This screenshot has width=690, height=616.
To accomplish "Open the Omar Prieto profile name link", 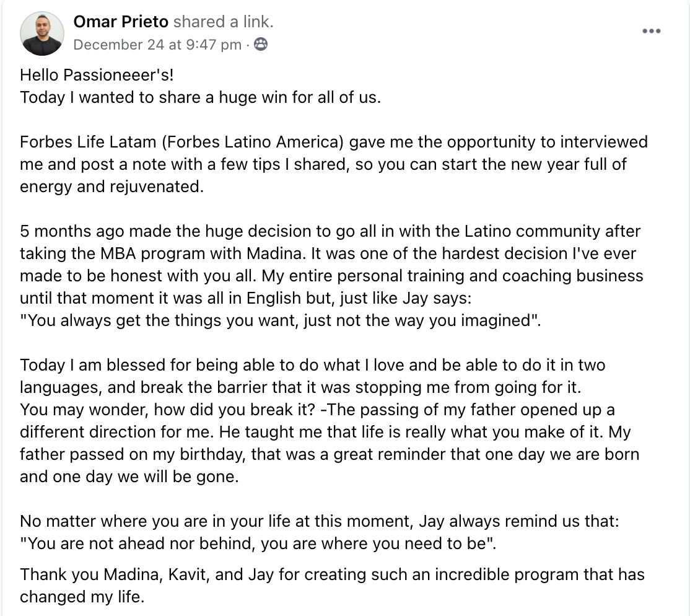I will (121, 22).
